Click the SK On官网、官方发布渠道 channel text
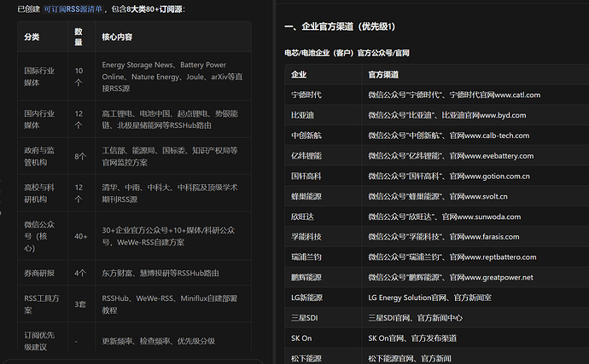 pos(412,338)
